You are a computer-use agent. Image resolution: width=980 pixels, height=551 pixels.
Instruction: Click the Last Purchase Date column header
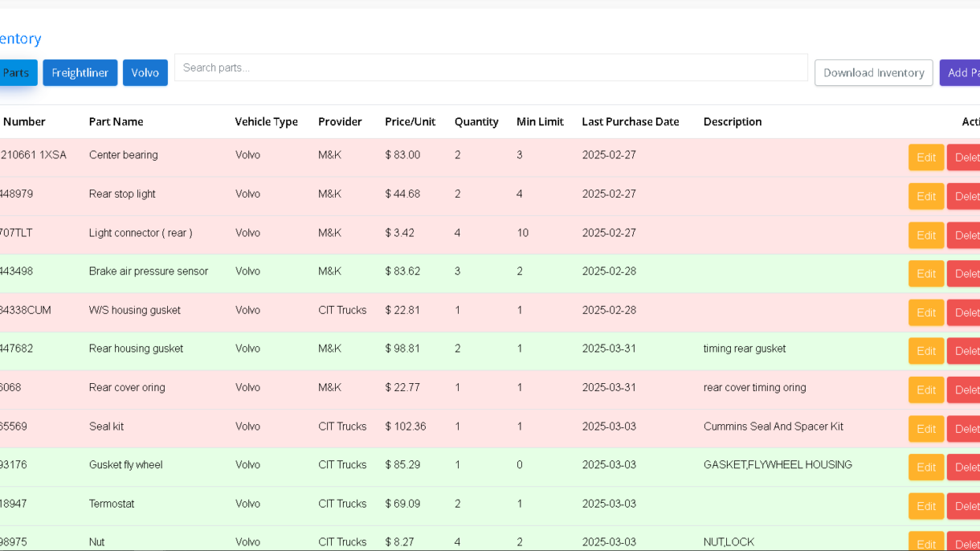[631, 122]
